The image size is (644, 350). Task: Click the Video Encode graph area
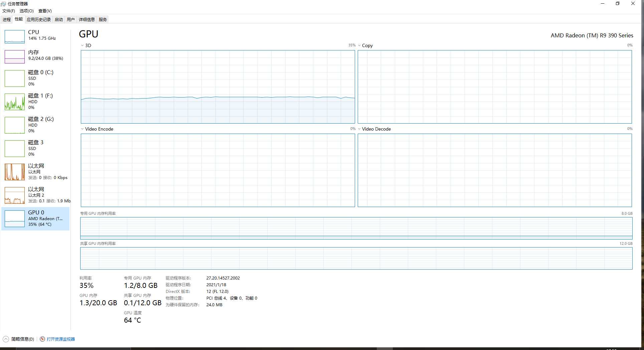pyautogui.click(x=218, y=170)
